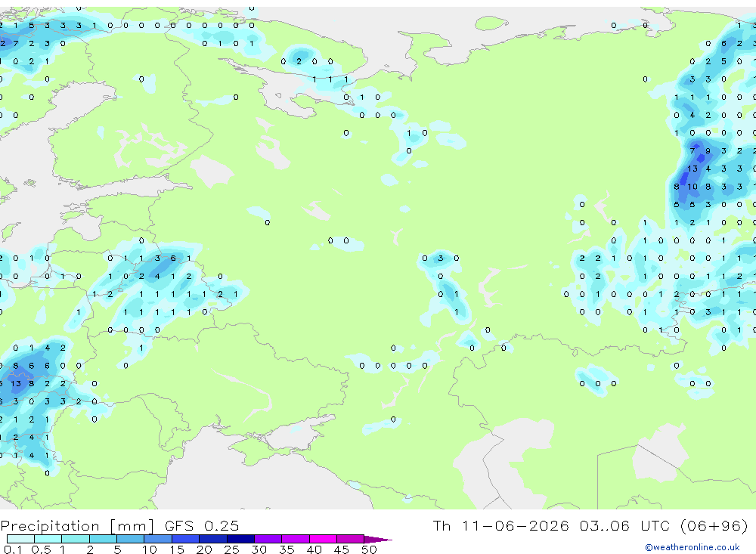This screenshot has width=756, height=554.
Task: Pick the 1–2 mm legend swatch
Action: coord(75,539)
